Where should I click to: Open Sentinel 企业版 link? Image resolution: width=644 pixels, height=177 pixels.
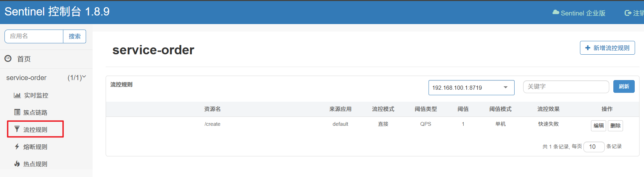(583, 13)
